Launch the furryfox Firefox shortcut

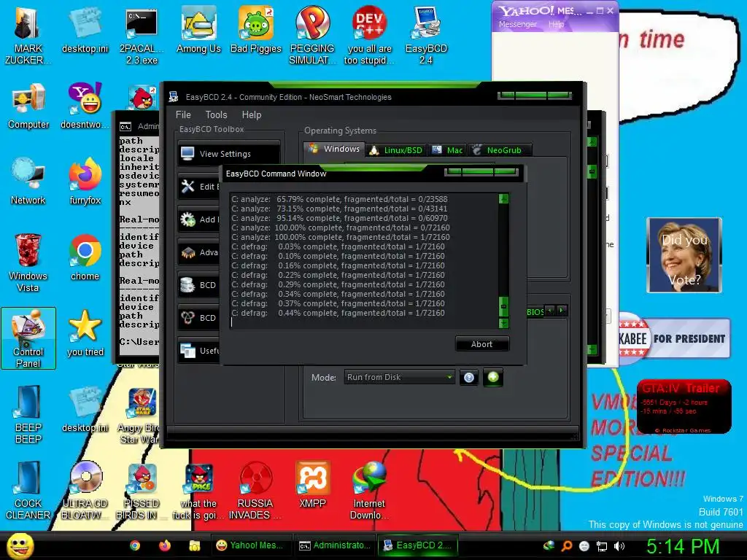pyautogui.click(x=85, y=182)
